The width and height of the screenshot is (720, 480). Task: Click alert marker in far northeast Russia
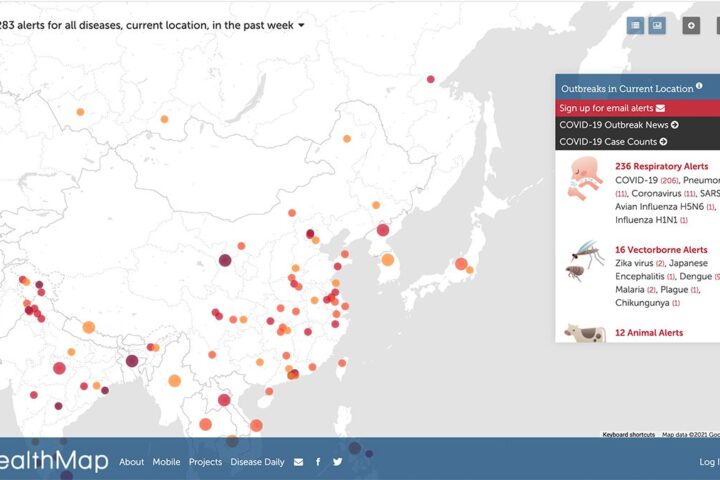click(430, 79)
